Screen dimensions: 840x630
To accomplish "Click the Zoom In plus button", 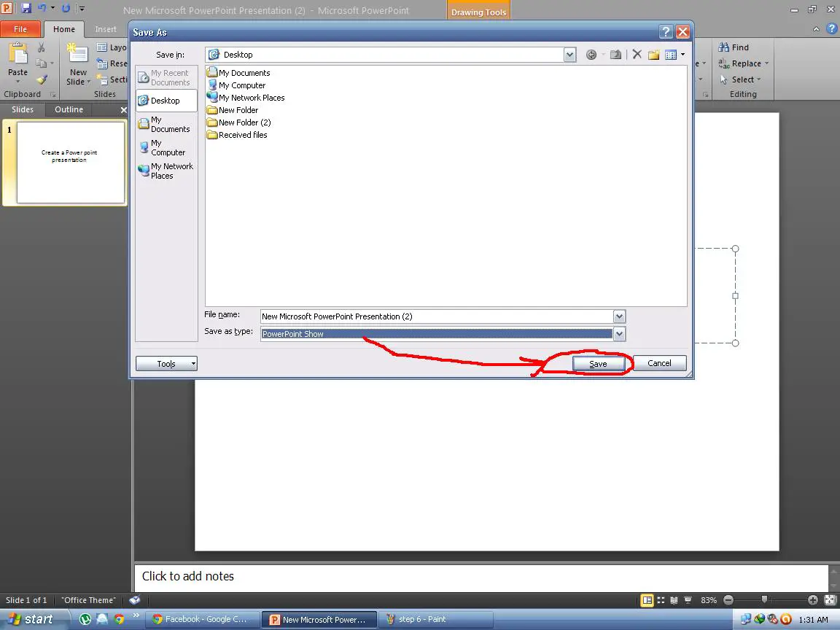I will point(813,600).
